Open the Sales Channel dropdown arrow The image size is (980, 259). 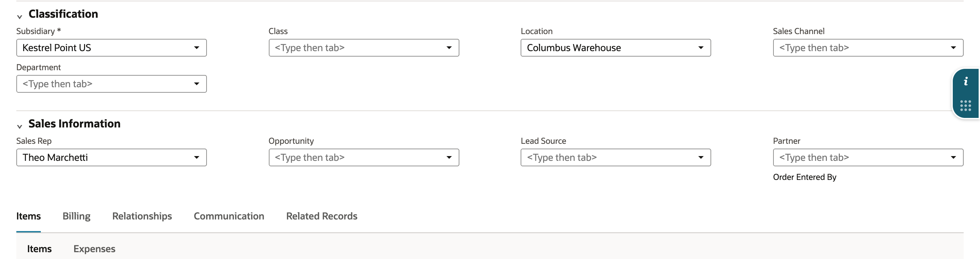point(953,48)
